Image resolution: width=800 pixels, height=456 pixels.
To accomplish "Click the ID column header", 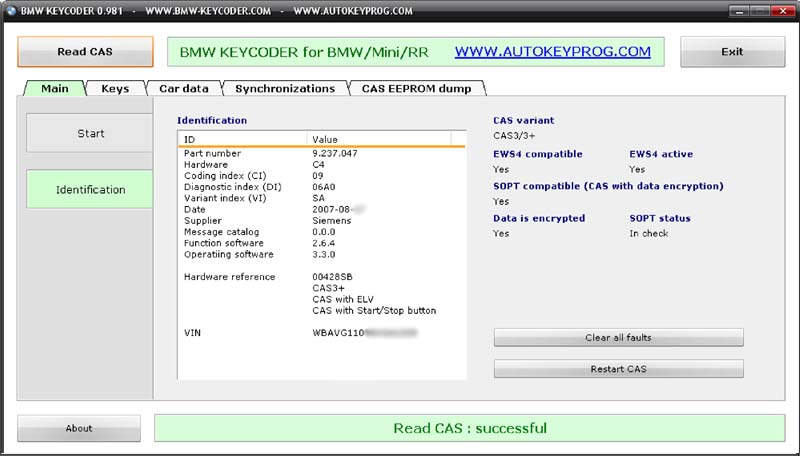I will 243,139.
